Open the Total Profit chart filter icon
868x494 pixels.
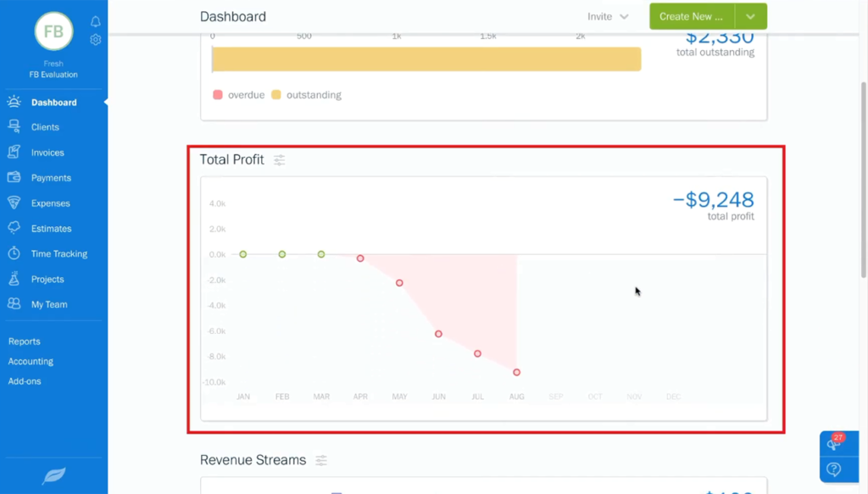(279, 159)
